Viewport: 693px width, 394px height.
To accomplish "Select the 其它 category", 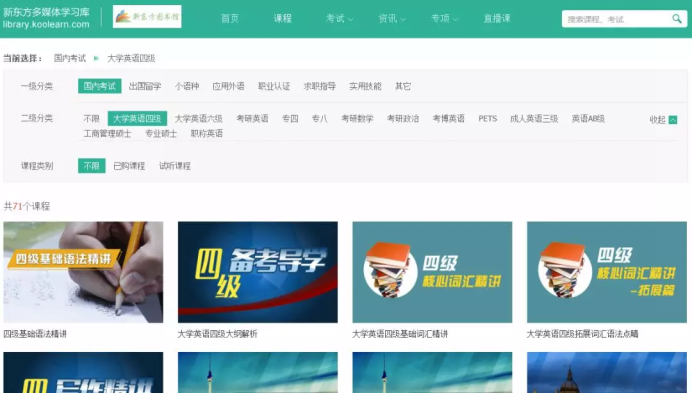I will (403, 86).
